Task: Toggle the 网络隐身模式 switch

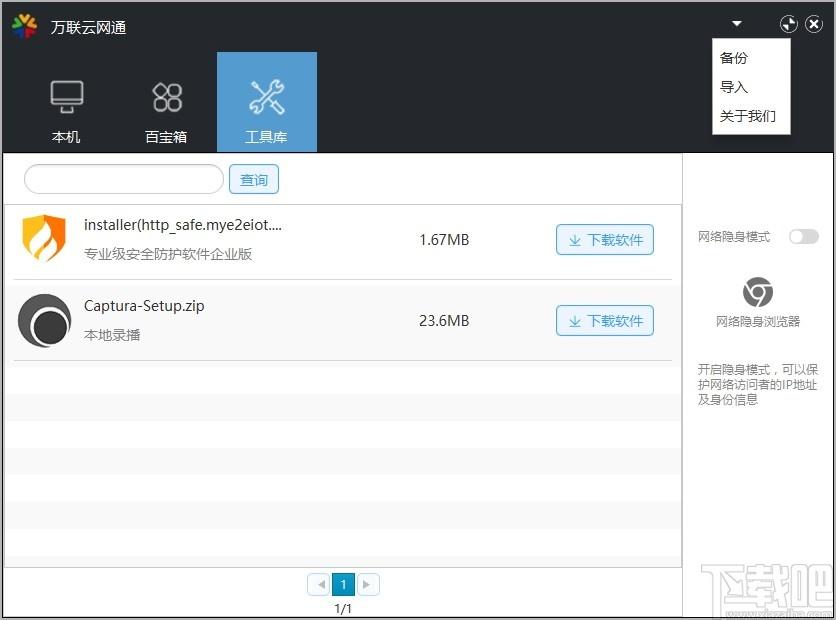Action: click(x=804, y=237)
